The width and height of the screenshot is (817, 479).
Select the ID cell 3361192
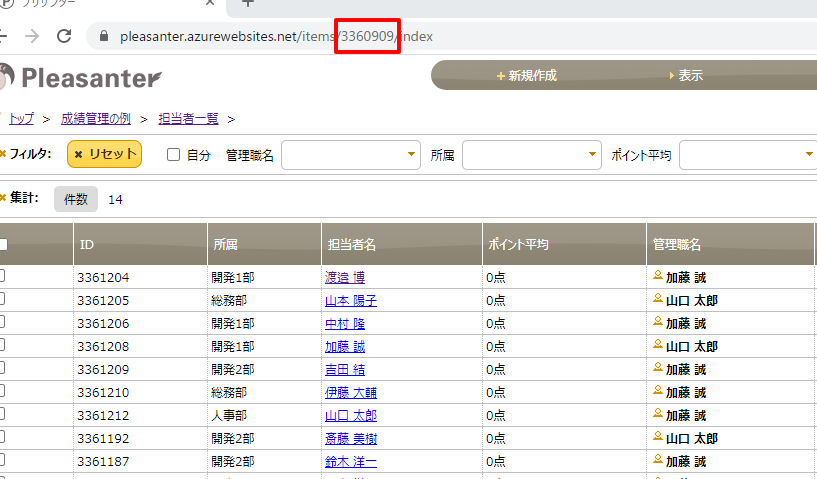(140, 438)
